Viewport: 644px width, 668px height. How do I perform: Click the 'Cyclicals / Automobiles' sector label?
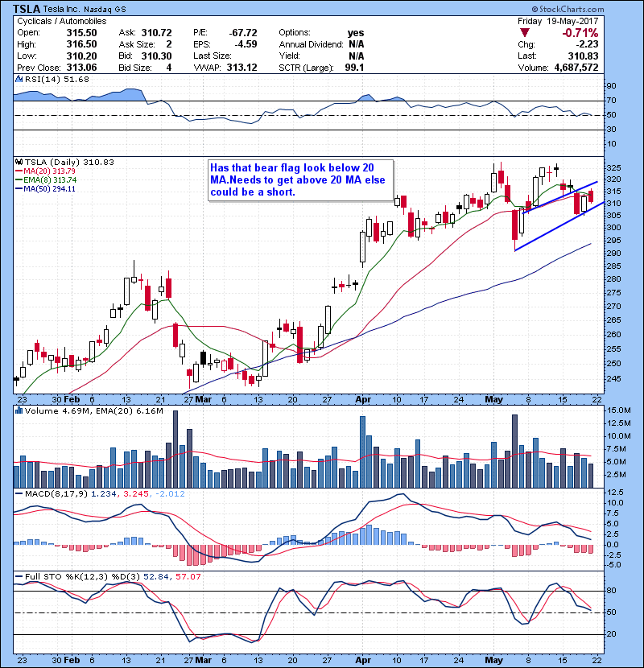62,21
